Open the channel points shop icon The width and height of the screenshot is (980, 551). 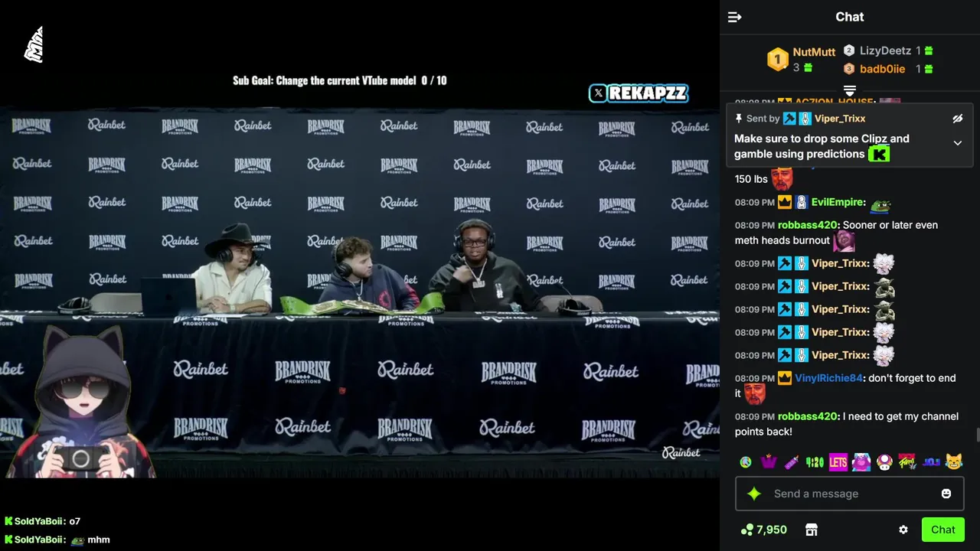click(812, 530)
